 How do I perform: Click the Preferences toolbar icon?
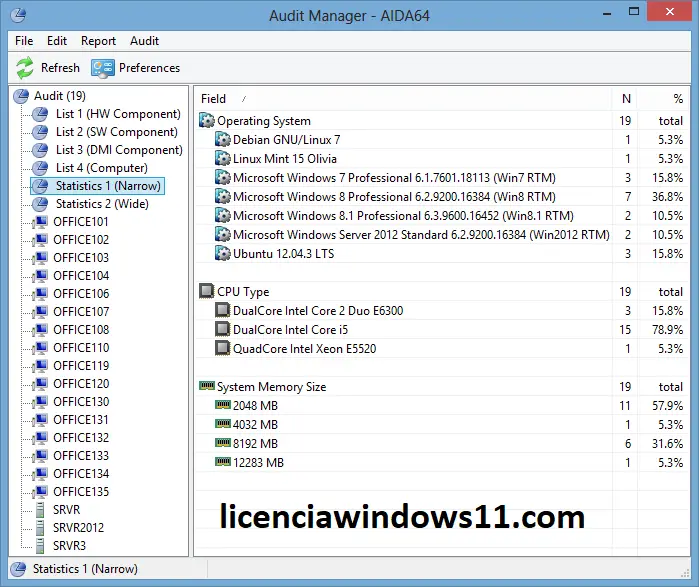[x=103, y=68]
